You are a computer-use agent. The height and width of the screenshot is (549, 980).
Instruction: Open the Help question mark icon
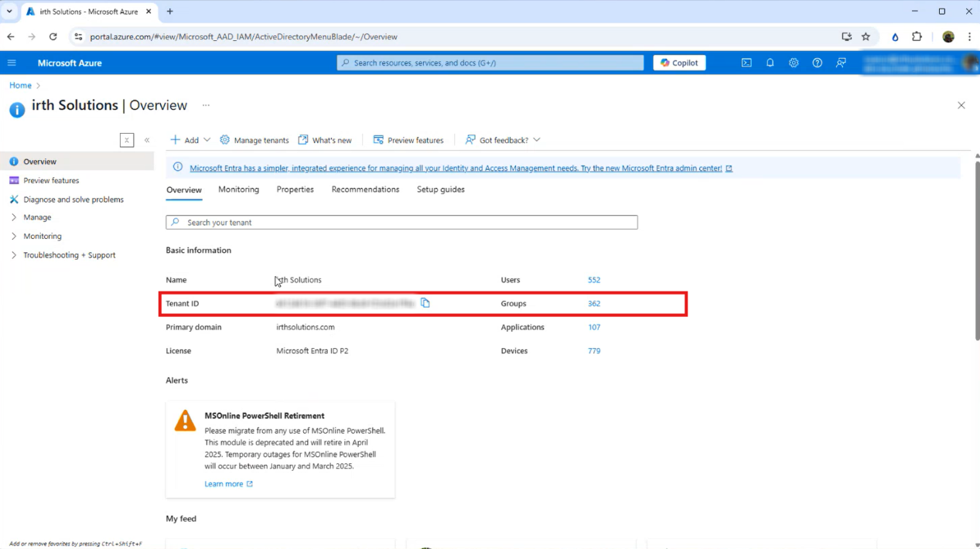817,63
